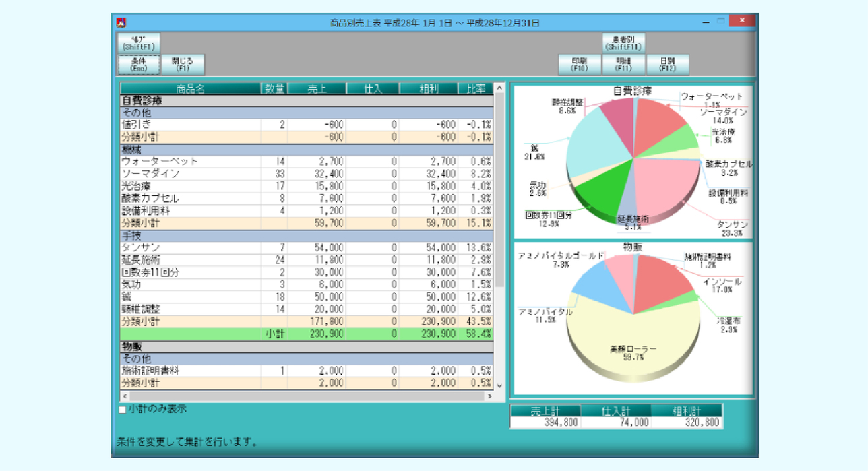The width and height of the screenshot is (868, 471).
Task: Click the 売上 column header
Action: tap(317, 88)
